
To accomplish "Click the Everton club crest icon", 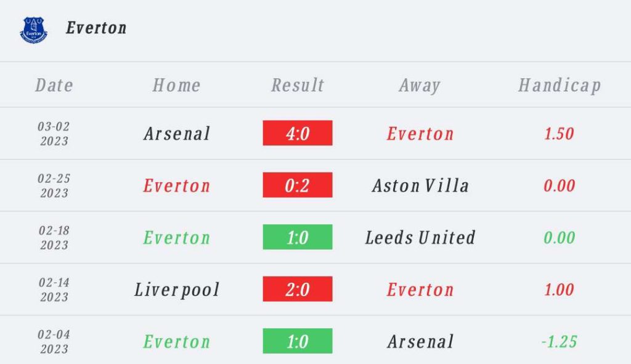I will pos(34,30).
